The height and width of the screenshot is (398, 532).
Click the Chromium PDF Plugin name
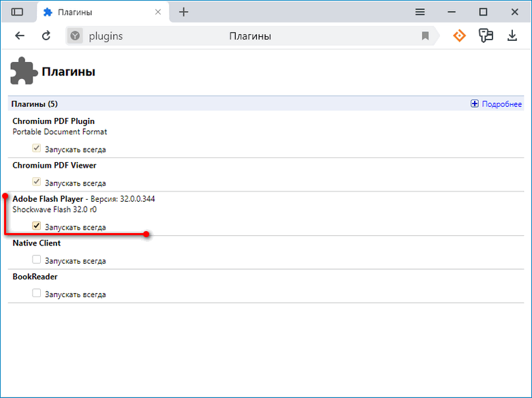click(54, 121)
